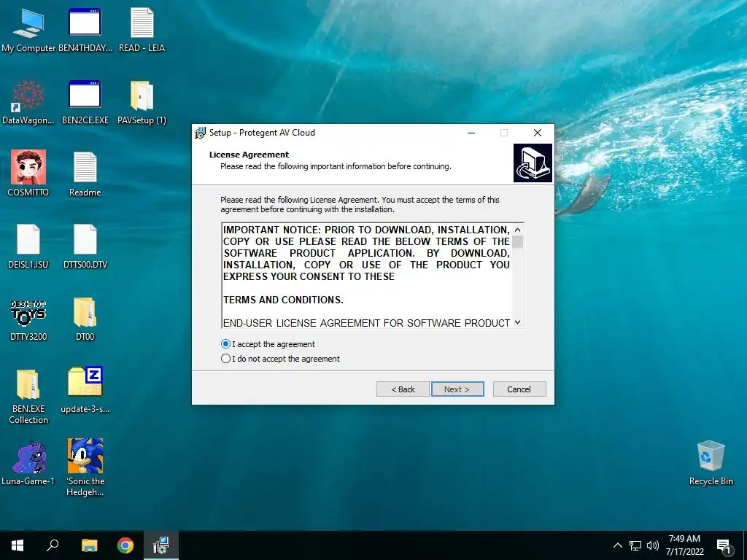
Task: Launch the DataWagon shortcut
Action: tap(28, 102)
